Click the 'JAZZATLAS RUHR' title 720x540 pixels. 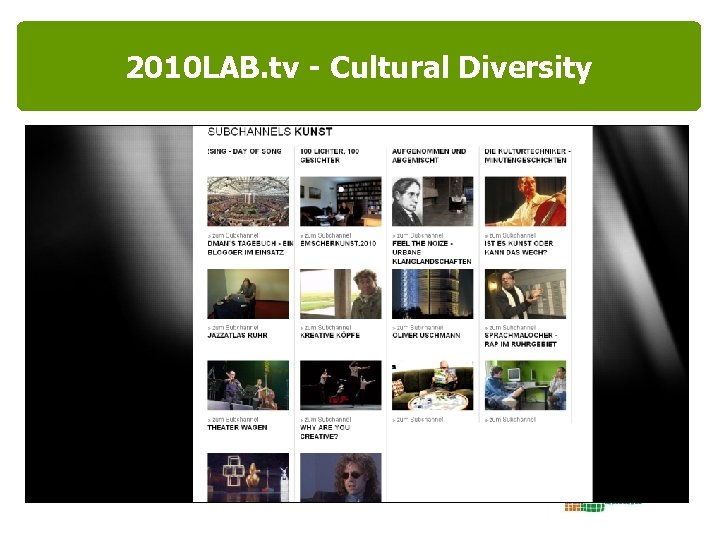237,335
